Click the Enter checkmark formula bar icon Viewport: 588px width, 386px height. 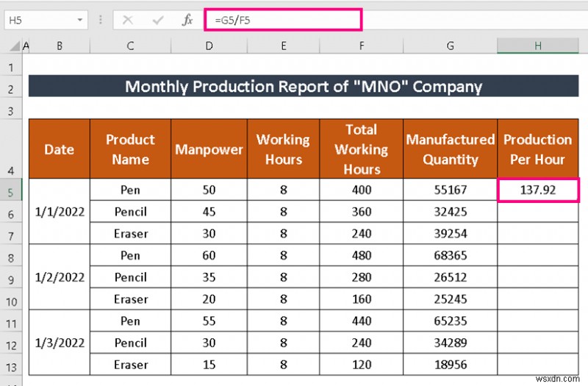(x=158, y=20)
